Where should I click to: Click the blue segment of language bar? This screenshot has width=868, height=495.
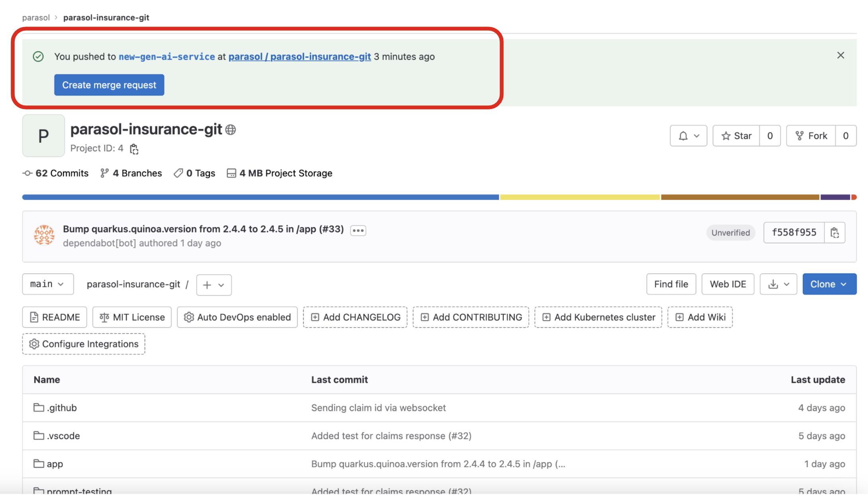point(261,197)
